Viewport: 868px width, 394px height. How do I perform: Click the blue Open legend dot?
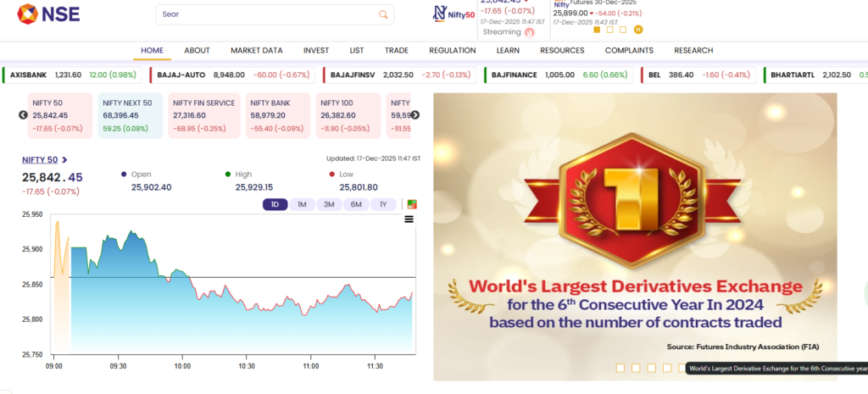(x=124, y=175)
